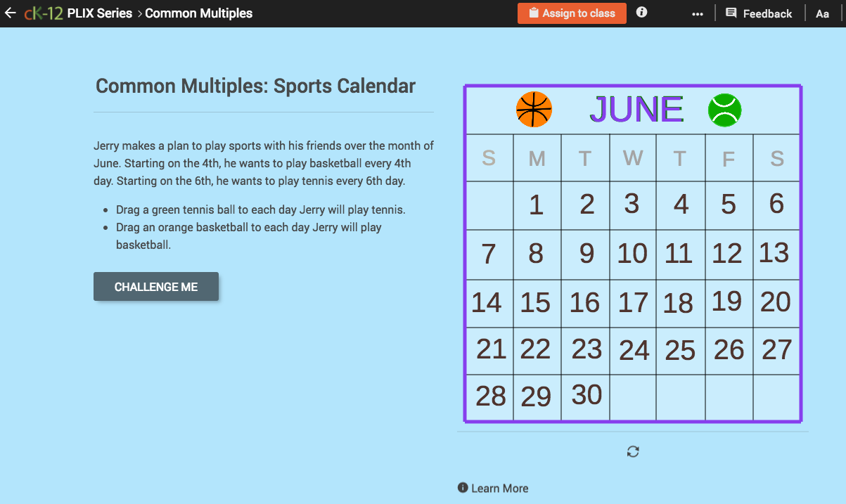Click the Feedback chat icon
Image resolution: width=846 pixels, height=504 pixels.
[731, 13]
